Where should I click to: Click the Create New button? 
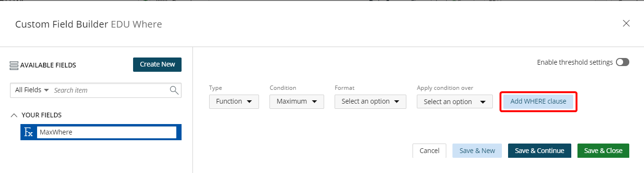click(157, 65)
